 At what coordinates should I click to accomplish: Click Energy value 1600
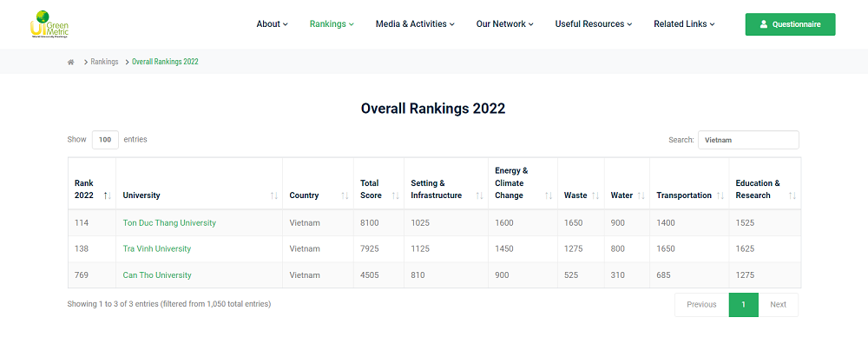click(x=503, y=222)
